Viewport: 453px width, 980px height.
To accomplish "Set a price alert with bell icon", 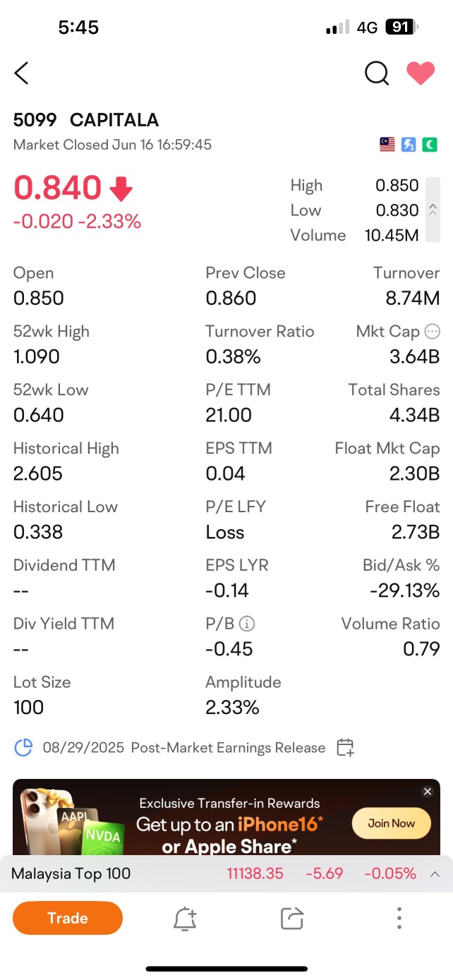I will tap(185, 918).
